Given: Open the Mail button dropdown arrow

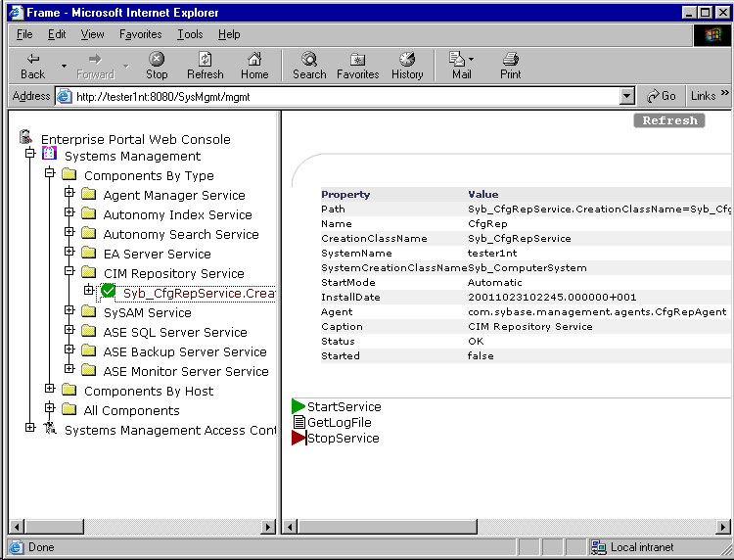Looking at the screenshot, I should (471, 59).
